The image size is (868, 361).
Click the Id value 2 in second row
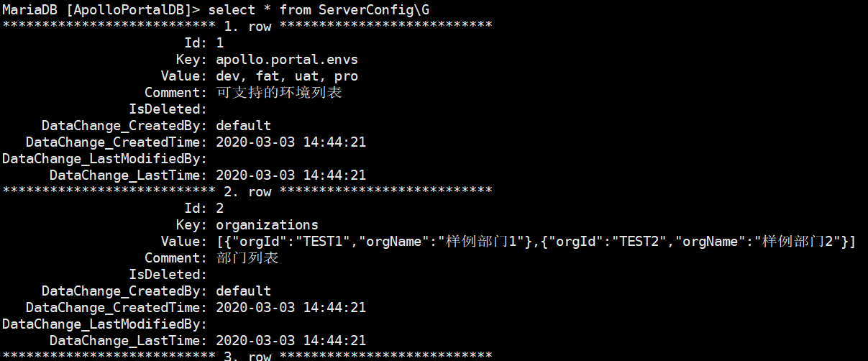point(220,208)
